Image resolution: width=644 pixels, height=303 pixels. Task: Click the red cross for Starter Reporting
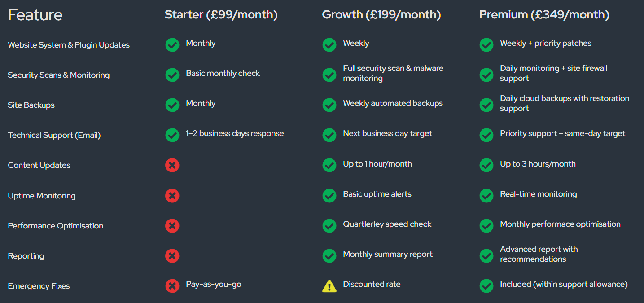[x=172, y=256]
